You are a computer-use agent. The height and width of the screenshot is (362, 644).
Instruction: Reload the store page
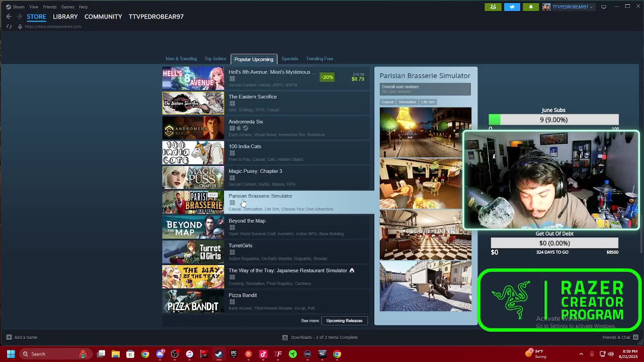click(x=9, y=27)
